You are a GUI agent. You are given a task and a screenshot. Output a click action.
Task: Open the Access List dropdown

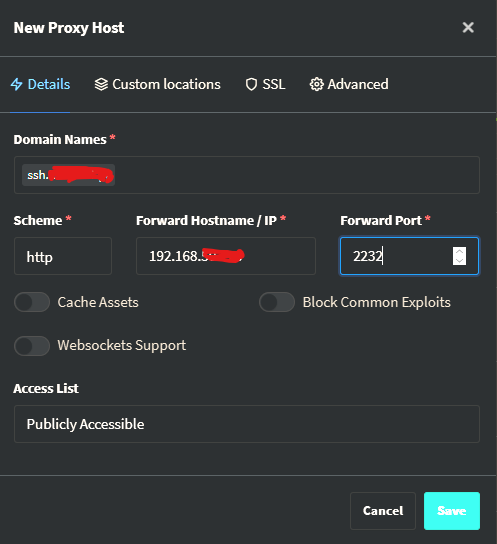point(247,424)
